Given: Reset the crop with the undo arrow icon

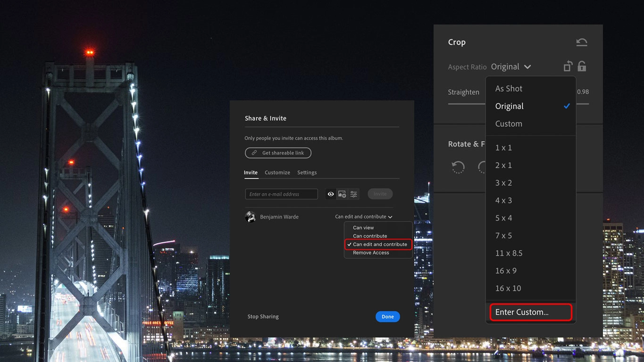Looking at the screenshot, I should (x=582, y=42).
